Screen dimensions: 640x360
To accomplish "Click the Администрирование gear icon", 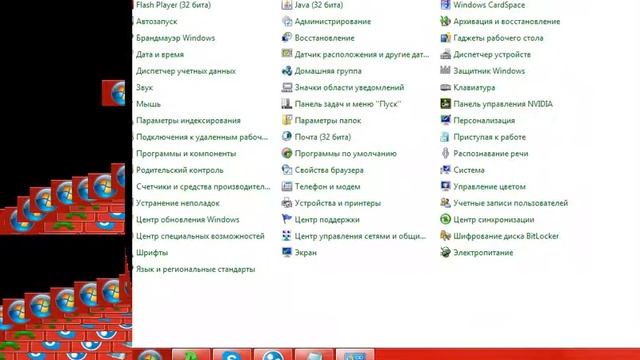I will [x=287, y=21].
